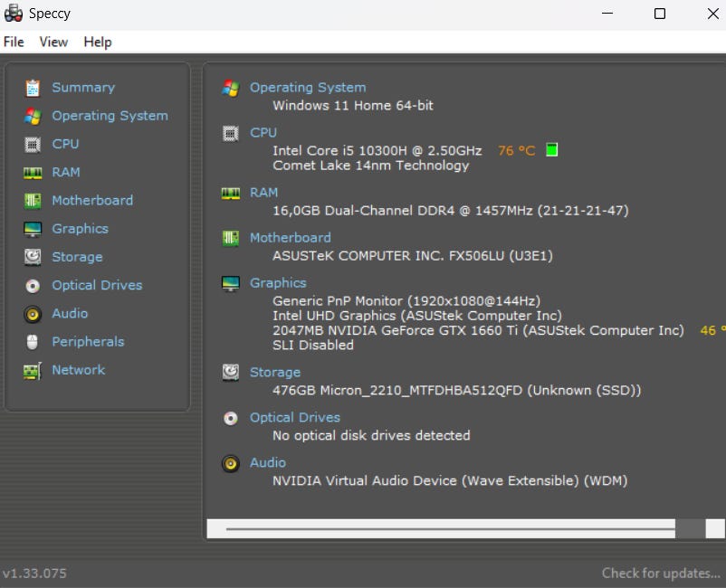
Task: Click the Storage drive icon in summary pane
Action: [x=231, y=373]
